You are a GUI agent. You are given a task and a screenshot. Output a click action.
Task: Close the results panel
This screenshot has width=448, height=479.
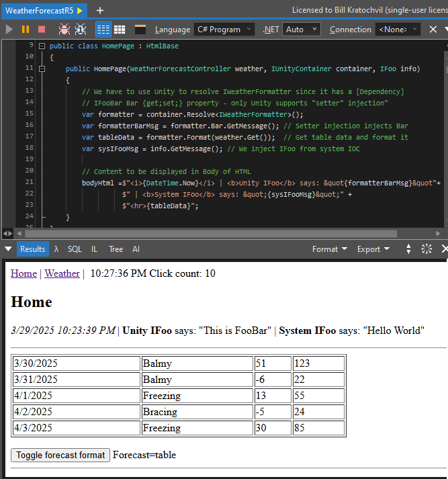pyautogui.click(x=445, y=249)
